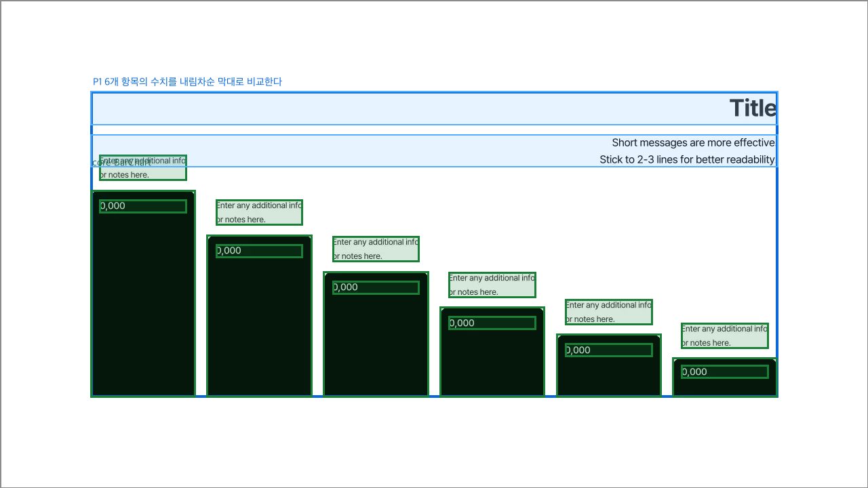Click the Korean frame label starting with P1
The height and width of the screenshot is (488, 868).
pyautogui.click(x=187, y=81)
